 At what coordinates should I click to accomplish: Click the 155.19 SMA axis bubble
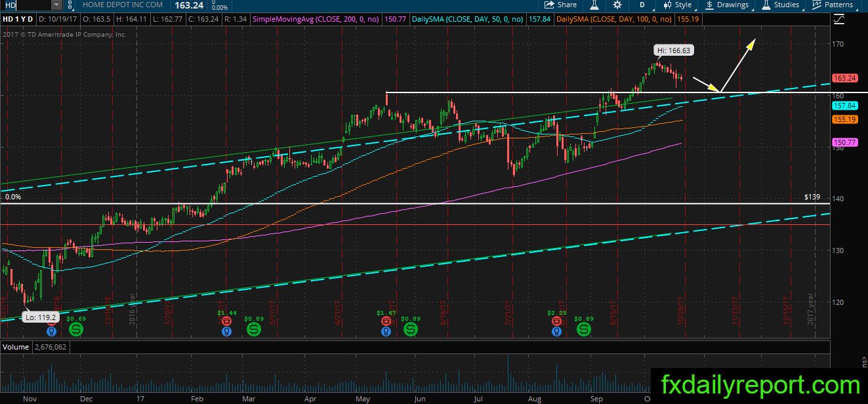(x=845, y=119)
